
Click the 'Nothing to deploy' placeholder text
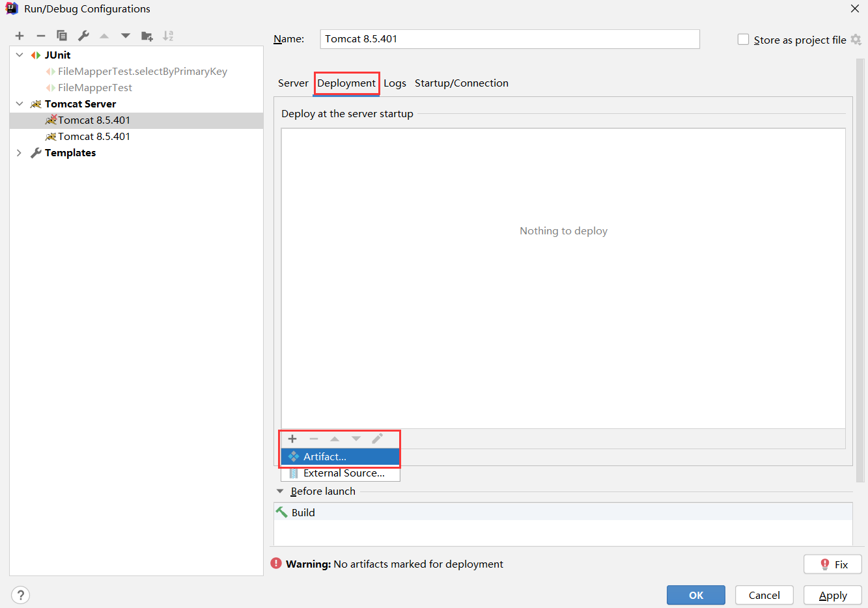(563, 231)
